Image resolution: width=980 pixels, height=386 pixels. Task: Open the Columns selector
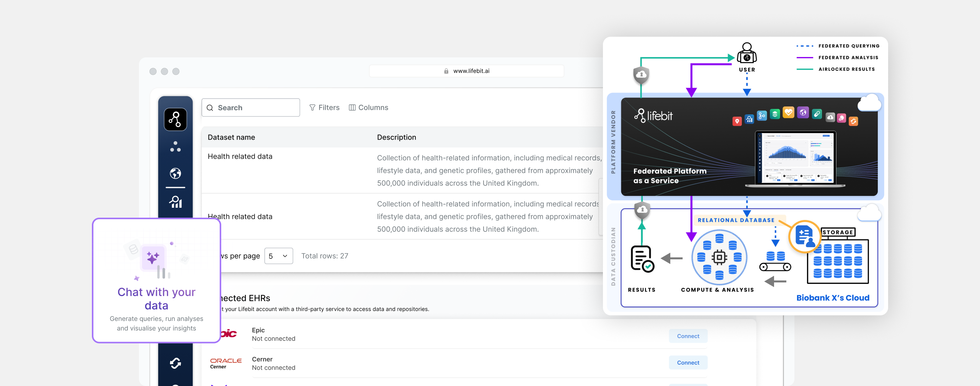pos(368,107)
